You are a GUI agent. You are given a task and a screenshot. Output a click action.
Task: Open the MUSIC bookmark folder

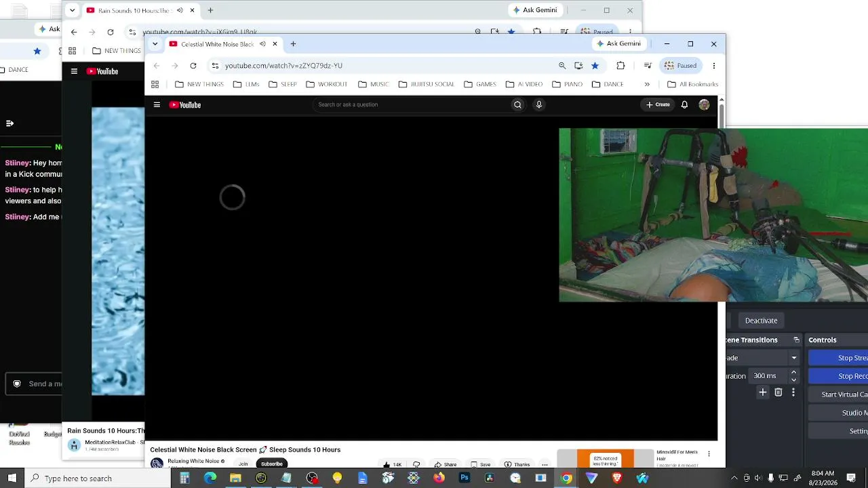click(374, 85)
